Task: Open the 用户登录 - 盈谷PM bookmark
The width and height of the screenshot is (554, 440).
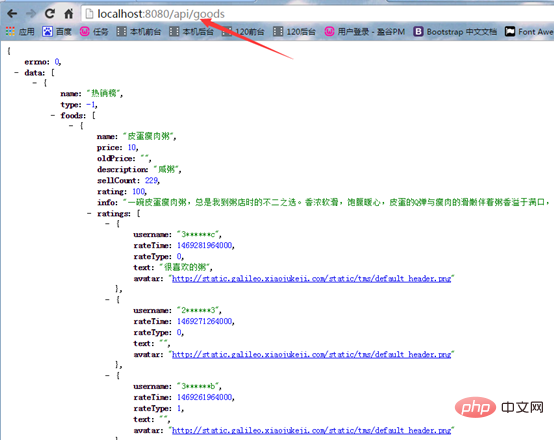Action: click(x=365, y=32)
